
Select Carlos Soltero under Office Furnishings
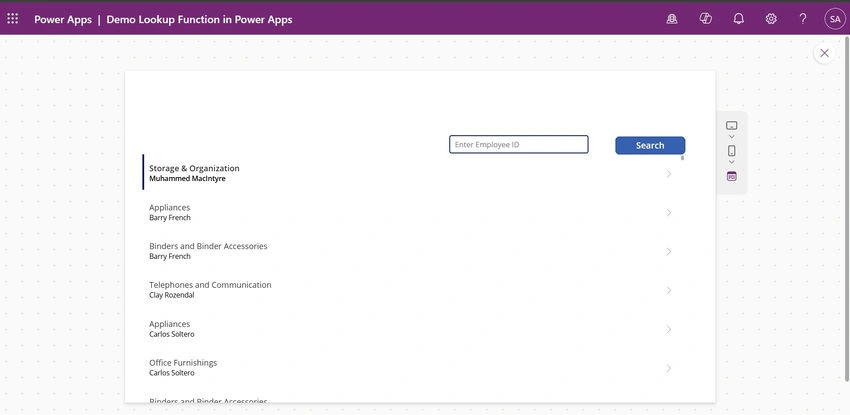point(171,373)
